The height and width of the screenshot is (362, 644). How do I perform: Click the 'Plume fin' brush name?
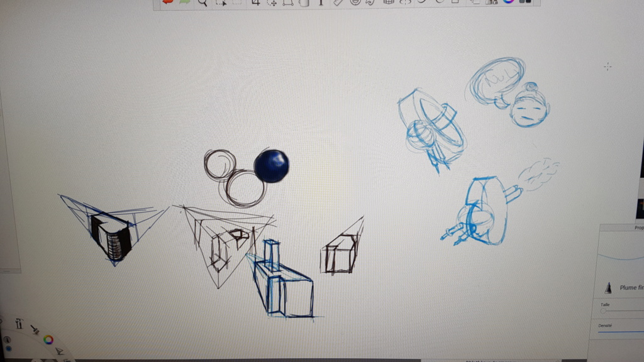(x=631, y=288)
